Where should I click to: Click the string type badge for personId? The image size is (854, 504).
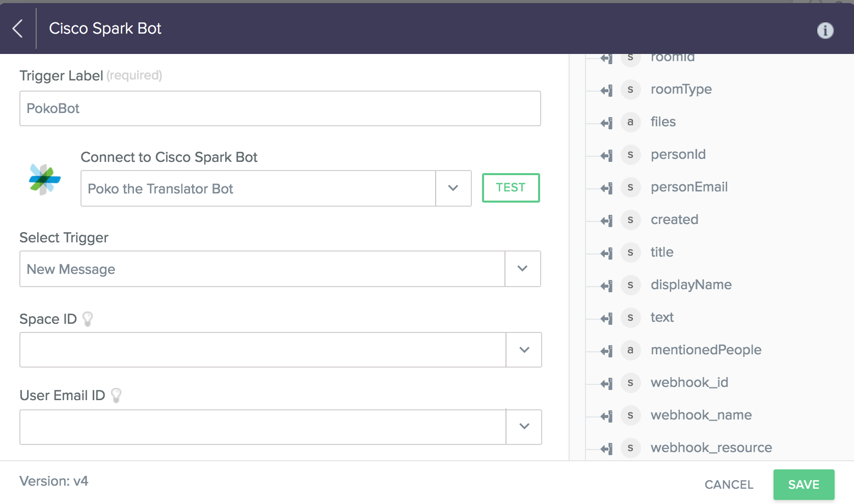(630, 155)
